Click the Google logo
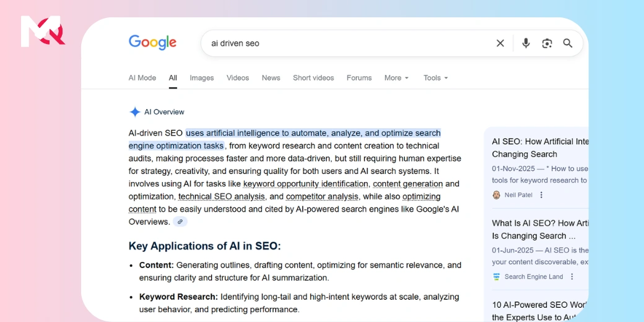The height and width of the screenshot is (322, 644). pos(152,43)
